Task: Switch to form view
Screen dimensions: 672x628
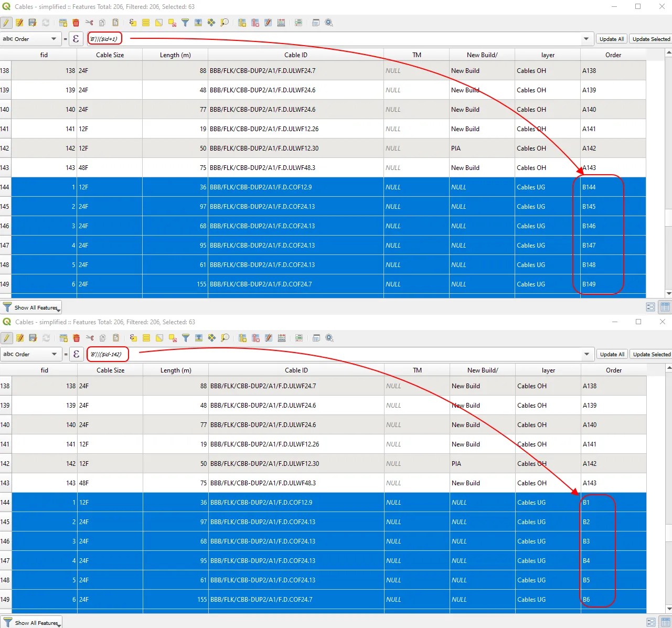Action: click(650, 307)
